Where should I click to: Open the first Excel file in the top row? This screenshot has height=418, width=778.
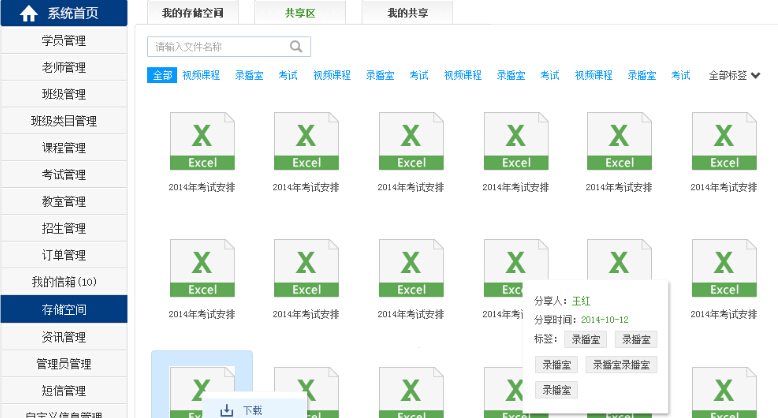click(x=202, y=142)
